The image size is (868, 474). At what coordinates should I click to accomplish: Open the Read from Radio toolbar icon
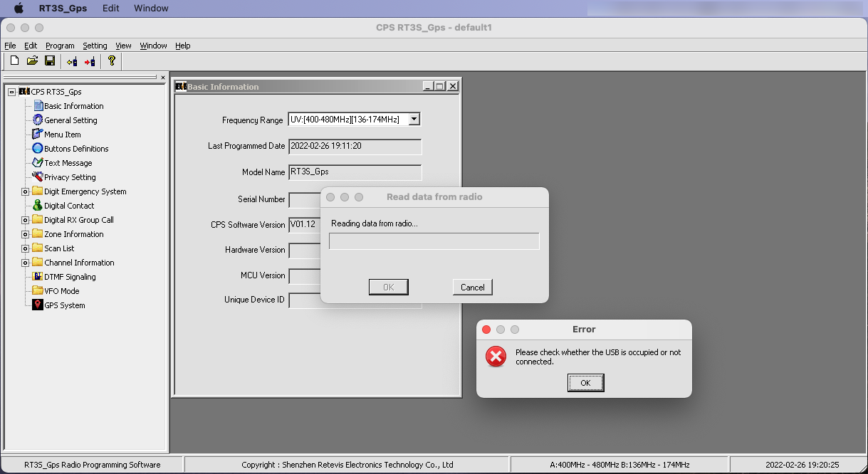coord(71,61)
